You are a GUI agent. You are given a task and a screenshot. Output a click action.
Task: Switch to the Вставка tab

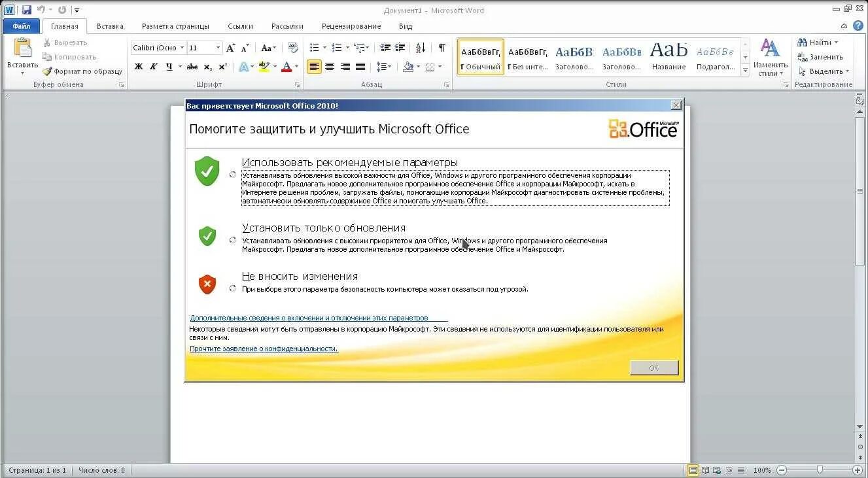(x=110, y=26)
